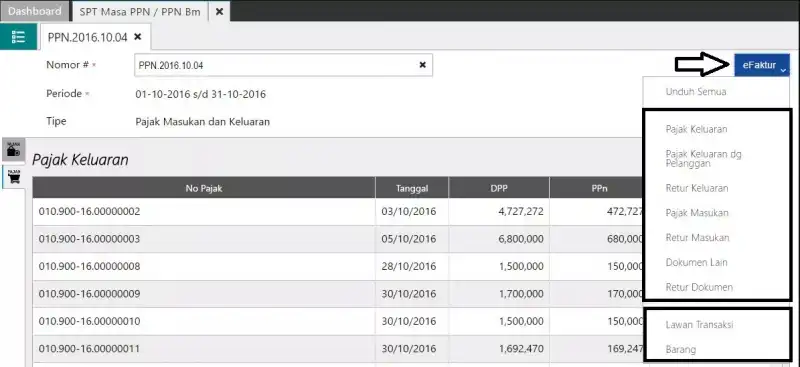Close the PPN.2016.10.04 tab

point(137,37)
